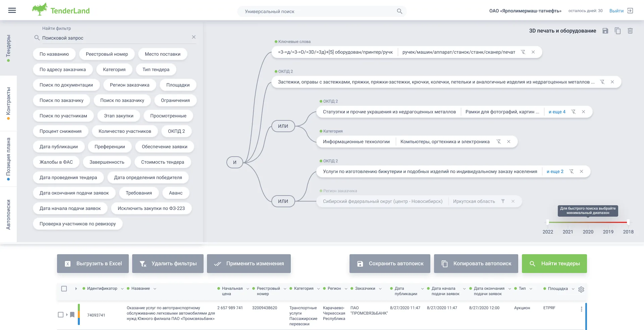Switch to the Автопоиски side tab

(8, 214)
